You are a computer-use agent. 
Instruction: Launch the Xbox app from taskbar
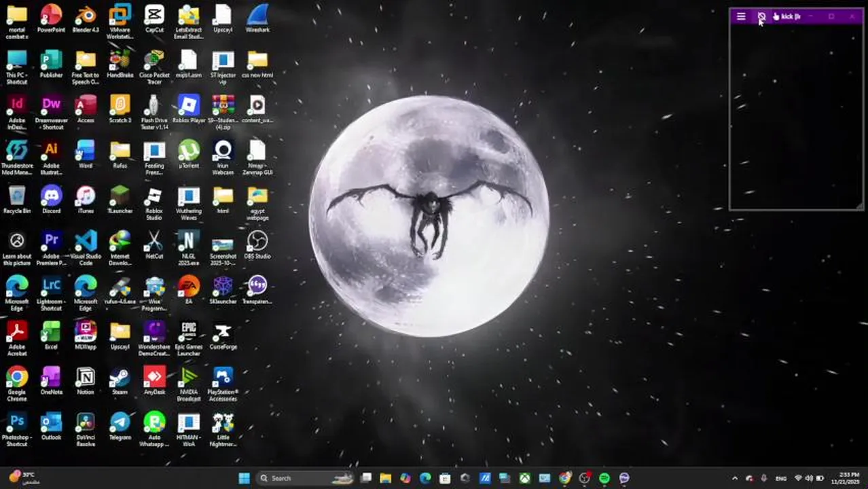pos(525,478)
